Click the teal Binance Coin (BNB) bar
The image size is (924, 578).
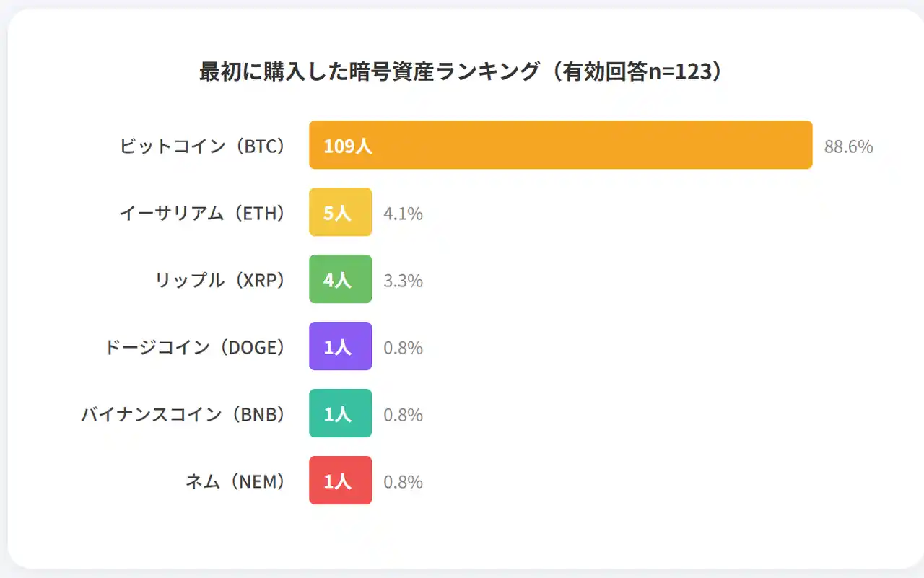(340, 413)
